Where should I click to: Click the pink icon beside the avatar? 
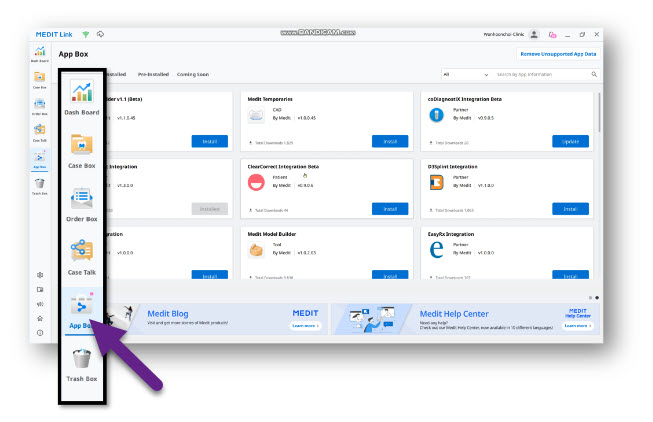click(552, 35)
